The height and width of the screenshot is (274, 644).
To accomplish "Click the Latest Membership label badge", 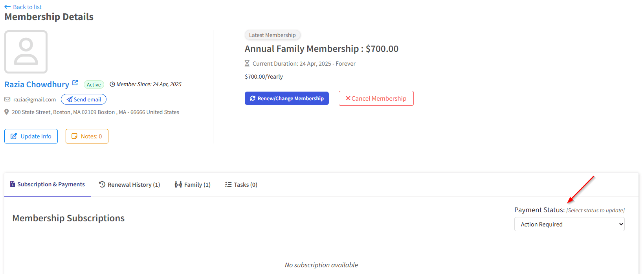I will click(x=272, y=35).
